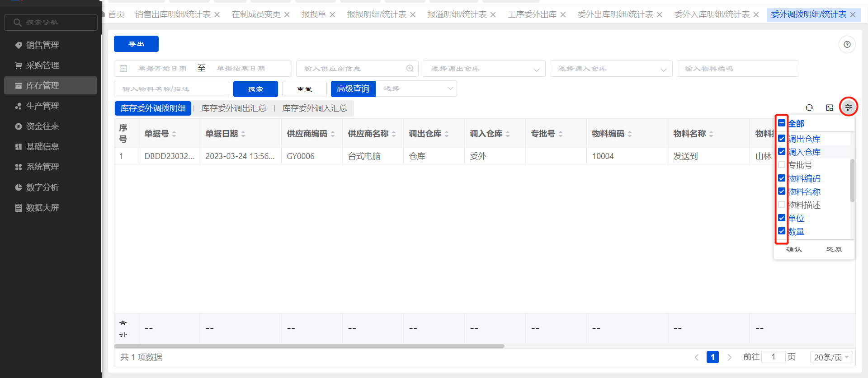
Task: Switch to 库存委外调入汇总 tab
Action: (x=315, y=108)
